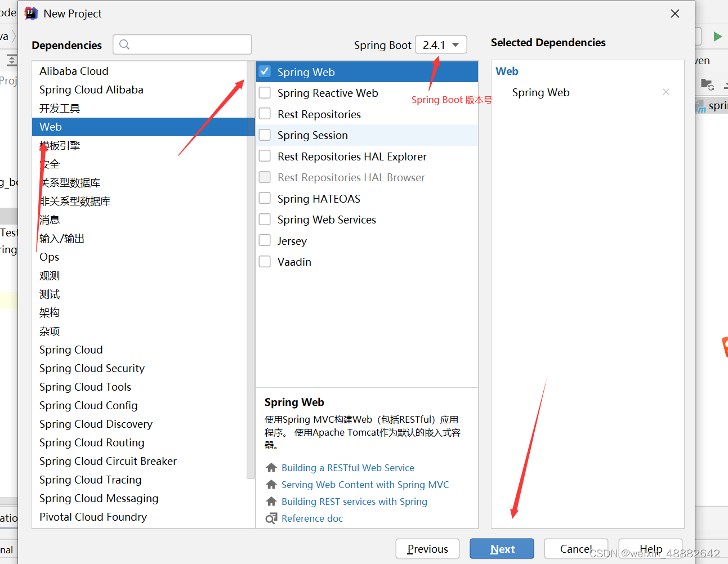Enable Spring Web Services checkbox
728x564 pixels.
(x=265, y=220)
